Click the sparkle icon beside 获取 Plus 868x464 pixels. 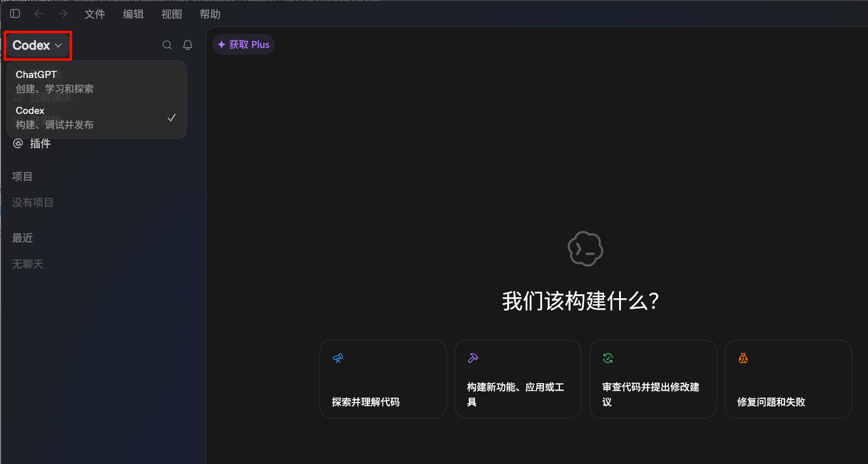pos(222,44)
